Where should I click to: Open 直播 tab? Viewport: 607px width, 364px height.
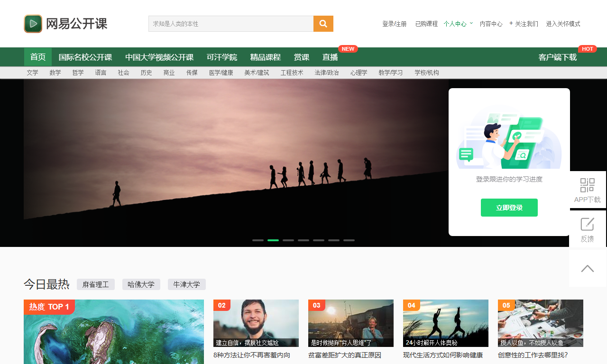(x=330, y=57)
